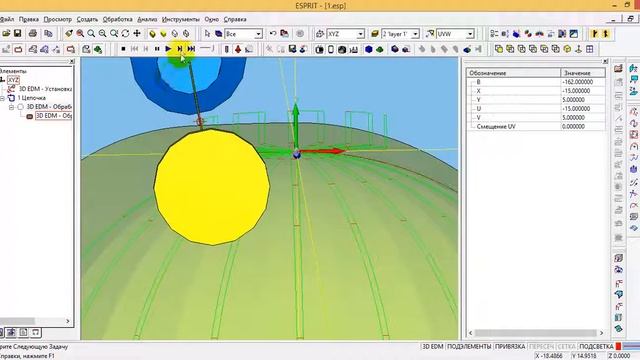Open the Все selection filter dropdown
Image resolution: width=640 pixels, height=360 pixels.
[258, 34]
